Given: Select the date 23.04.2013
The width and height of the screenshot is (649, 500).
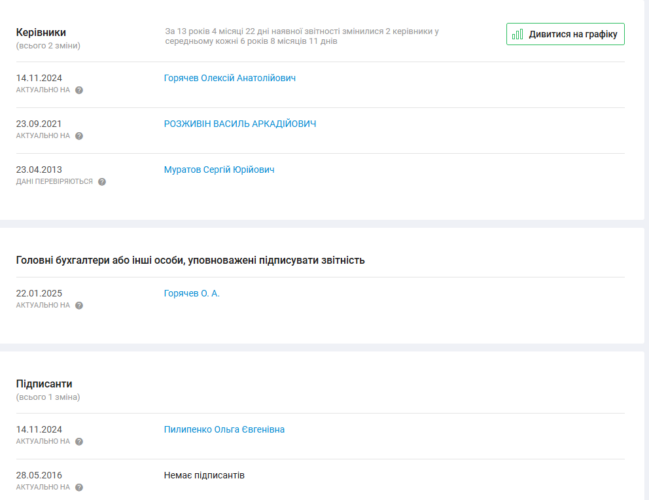Looking at the screenshot, I should pos(39,170).
